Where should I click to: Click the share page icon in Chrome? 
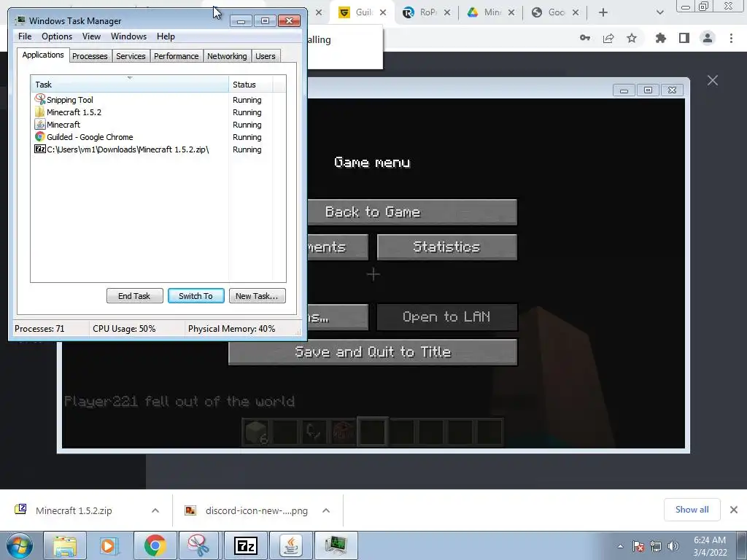click(x=608, y=38)
